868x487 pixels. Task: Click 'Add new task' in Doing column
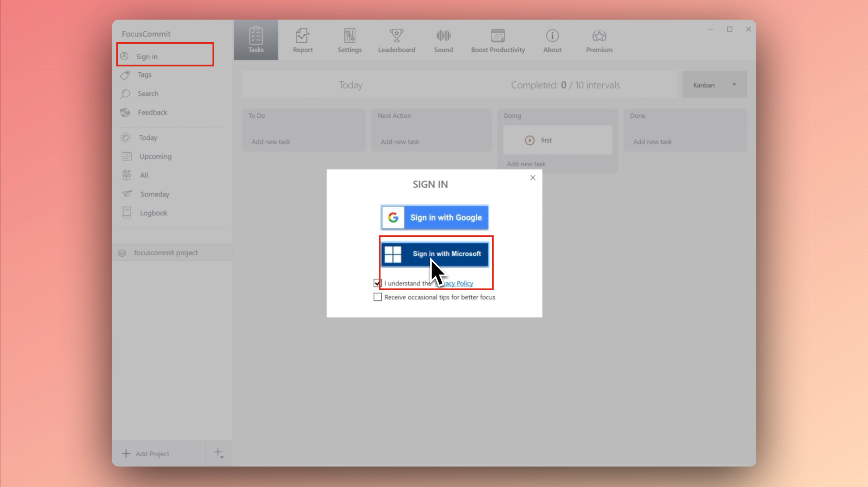(526, 164)
